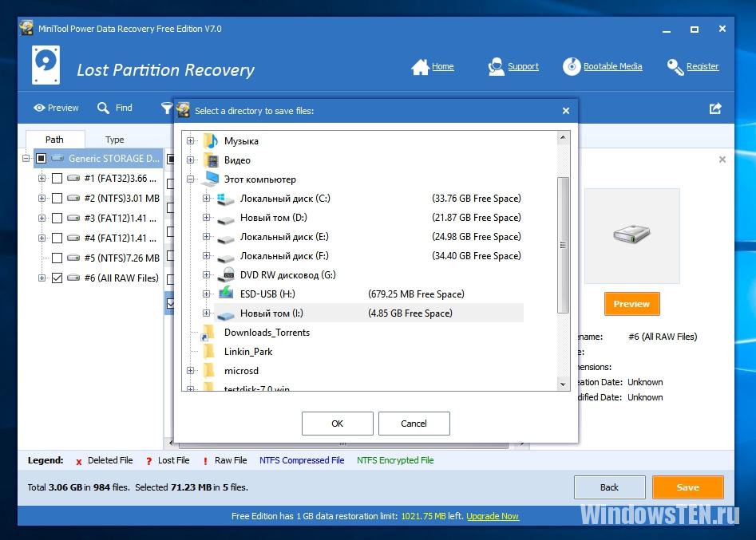Image resolution: width=756 pixels, height=540 pixels.
Task: Close the preview details pane
Action: point(722,160)
